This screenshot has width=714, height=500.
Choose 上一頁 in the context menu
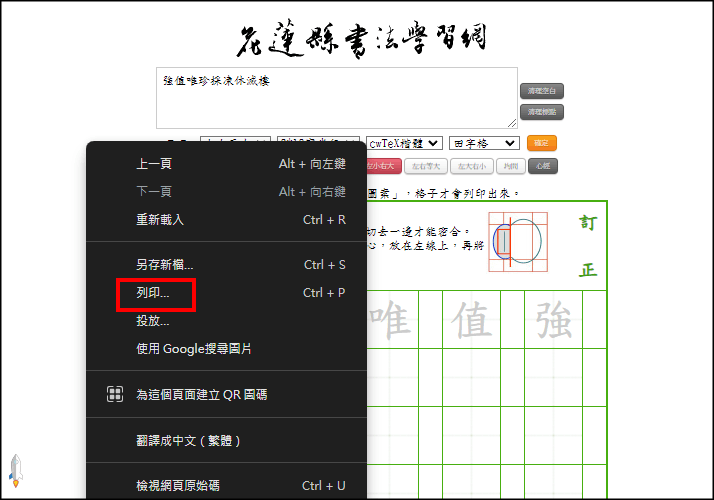226,164
